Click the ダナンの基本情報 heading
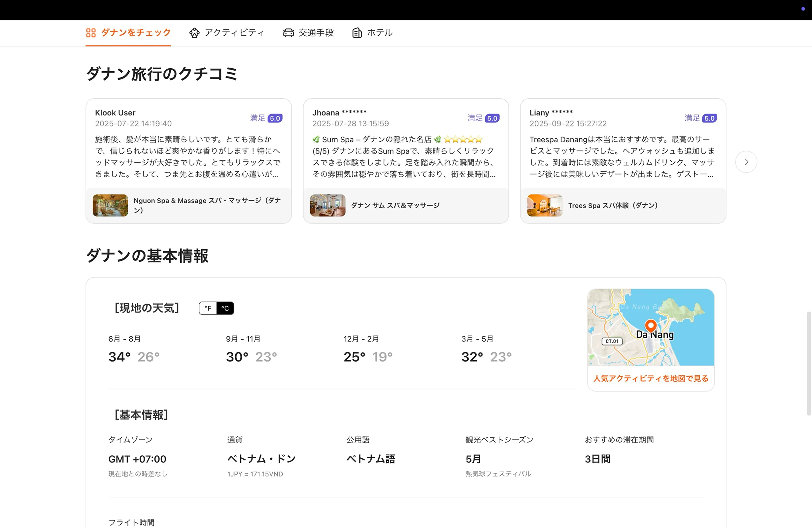The image size is (812, 528). pos(147,255)
